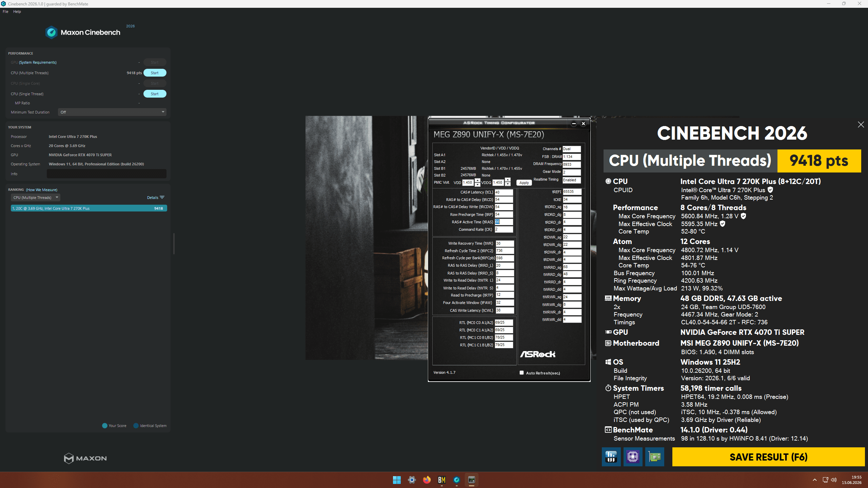The image size is (868, 488).
Task: Open the CPU (Multiple Threads) ranking dropdown
Action: tap(36, 198)
